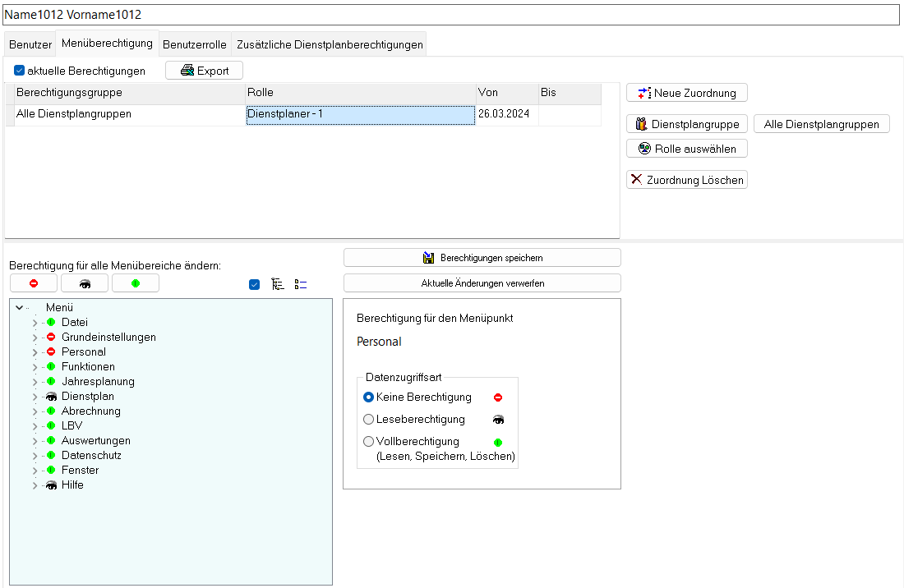
Task: Open the Zusätzliche Dienstplanberechtigungen tab
Action: (330, 45)
